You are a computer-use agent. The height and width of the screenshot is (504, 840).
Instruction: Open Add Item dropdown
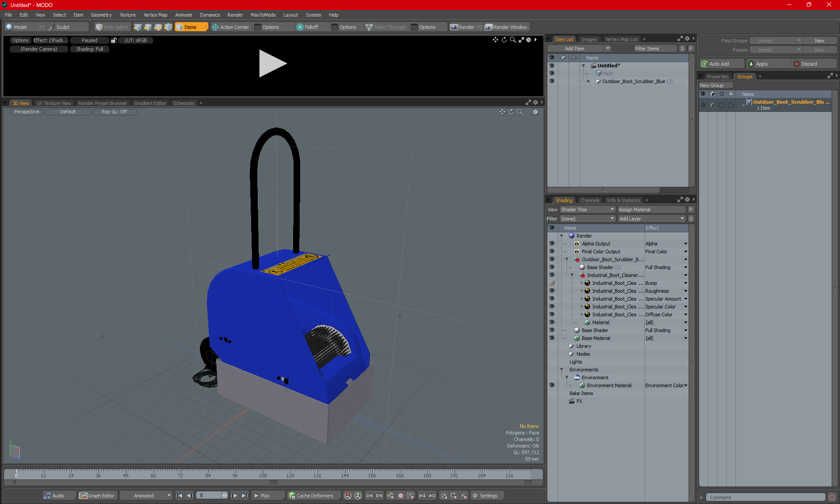(579, 49)
